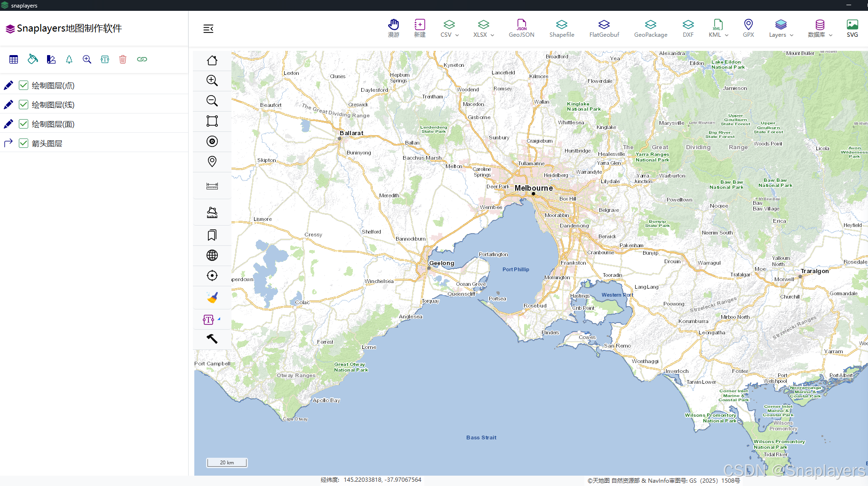Screen dimensions: 868x486
Task: Toggle 箭头图层 layer checkbox
Action: pos(24,143)
